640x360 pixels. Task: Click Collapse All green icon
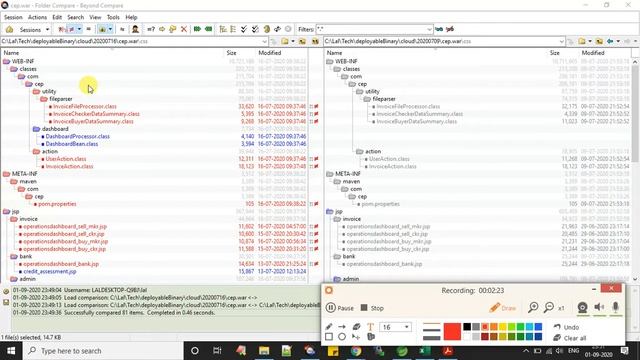[208, 29]
